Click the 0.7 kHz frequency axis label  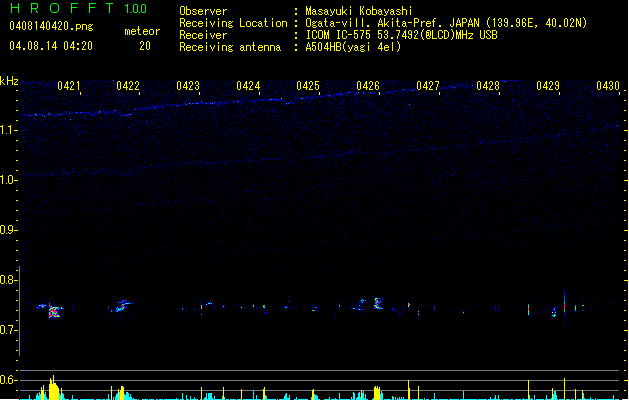(8, 330)
